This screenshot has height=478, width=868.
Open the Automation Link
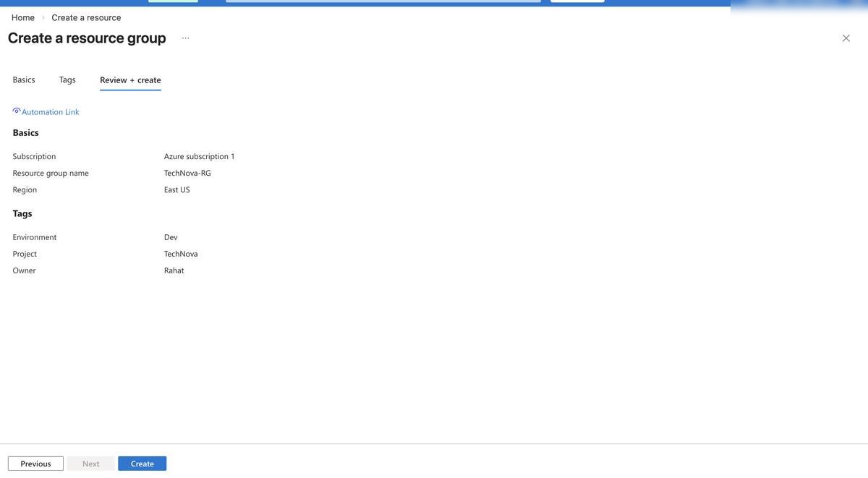[51, 112]
